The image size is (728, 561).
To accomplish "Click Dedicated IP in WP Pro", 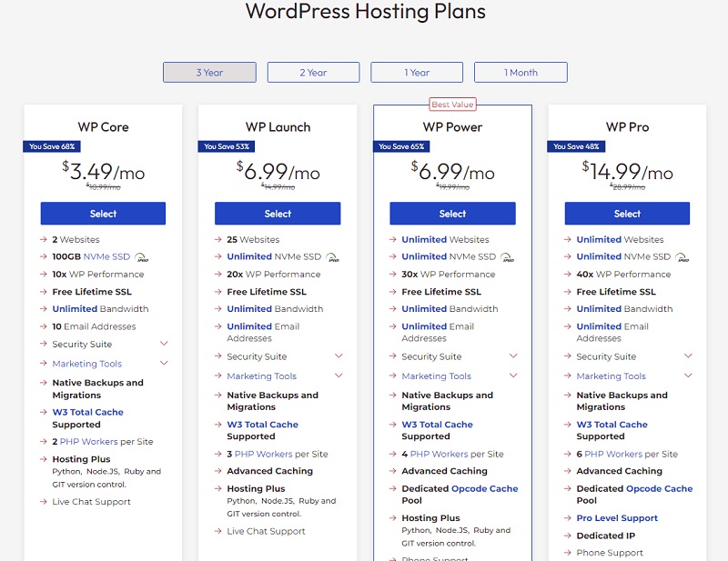I will [x=605, y=536].
